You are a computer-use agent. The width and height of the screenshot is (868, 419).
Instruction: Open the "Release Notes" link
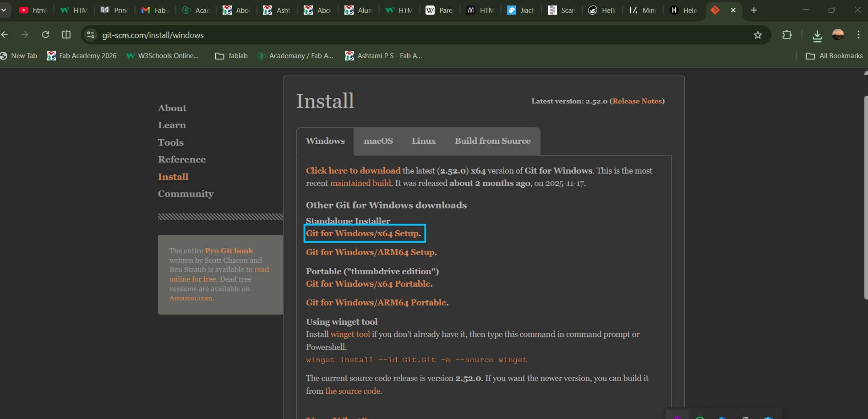coord(637,101)
